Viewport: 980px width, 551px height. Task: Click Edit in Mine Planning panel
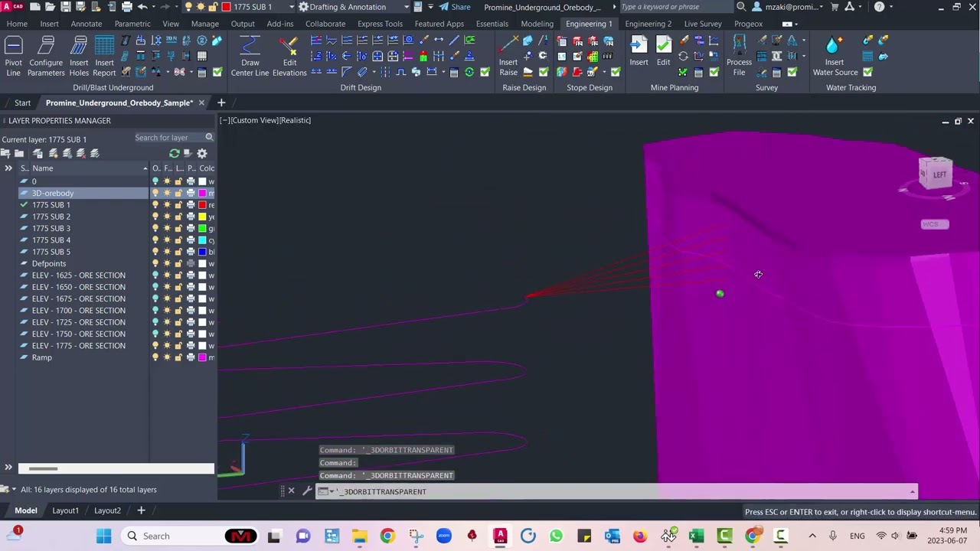click(663, 52)
